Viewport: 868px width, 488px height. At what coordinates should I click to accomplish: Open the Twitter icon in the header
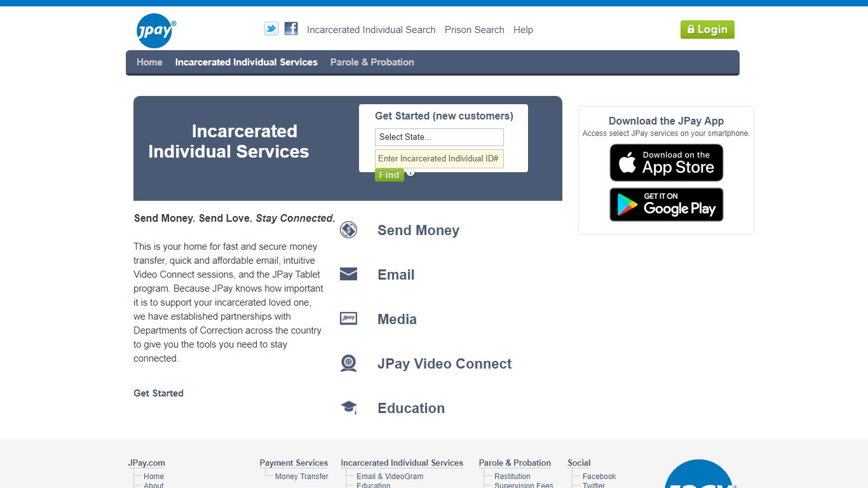tap(271, 29)
